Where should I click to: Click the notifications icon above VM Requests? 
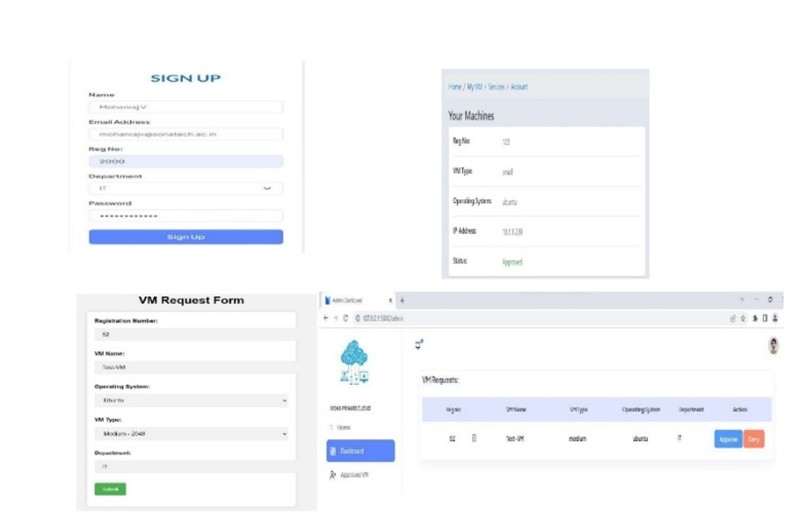[419, 344]
